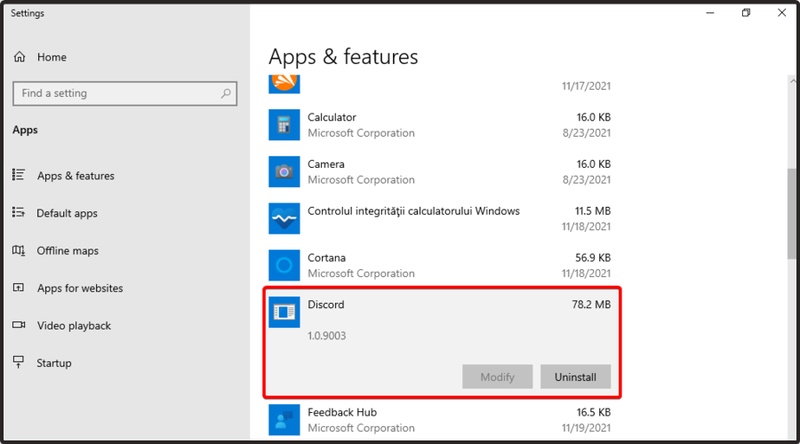The image size is (800, 444).
Task: Maximize the Settings window
Action: (746, 13)
